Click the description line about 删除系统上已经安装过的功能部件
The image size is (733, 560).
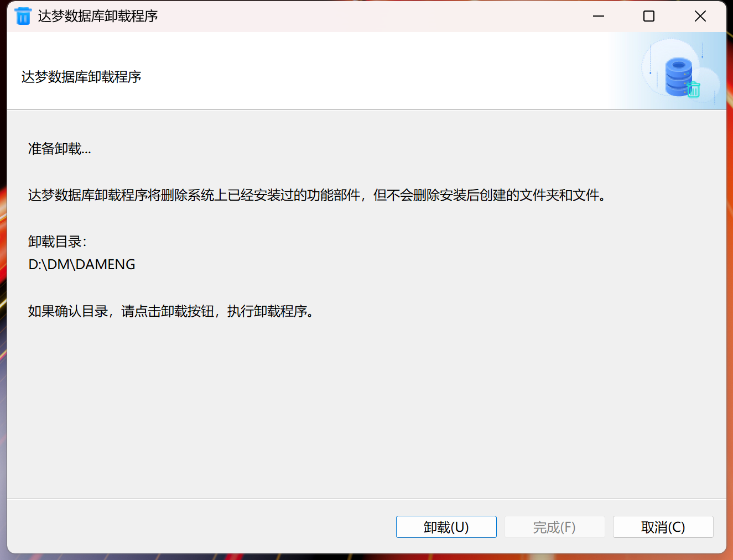coord(318,195)
